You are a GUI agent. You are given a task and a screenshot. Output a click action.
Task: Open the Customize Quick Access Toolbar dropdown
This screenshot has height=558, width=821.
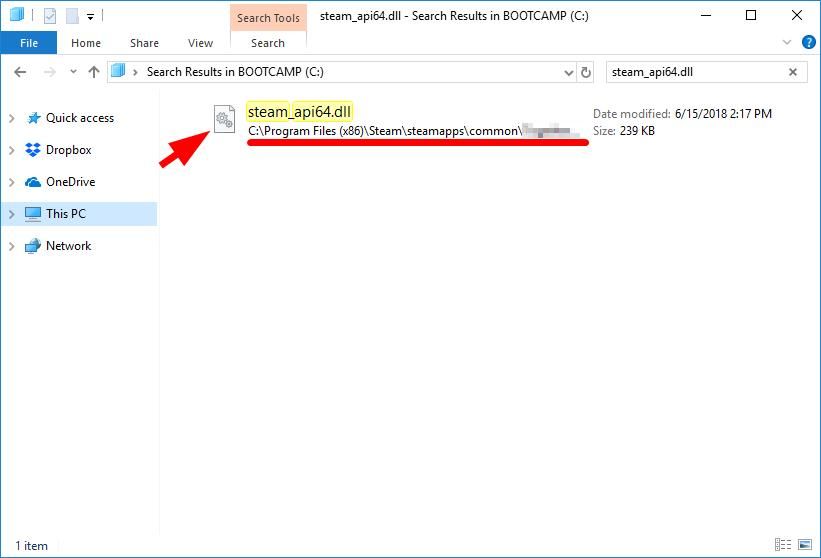click(x=90, y=17)
